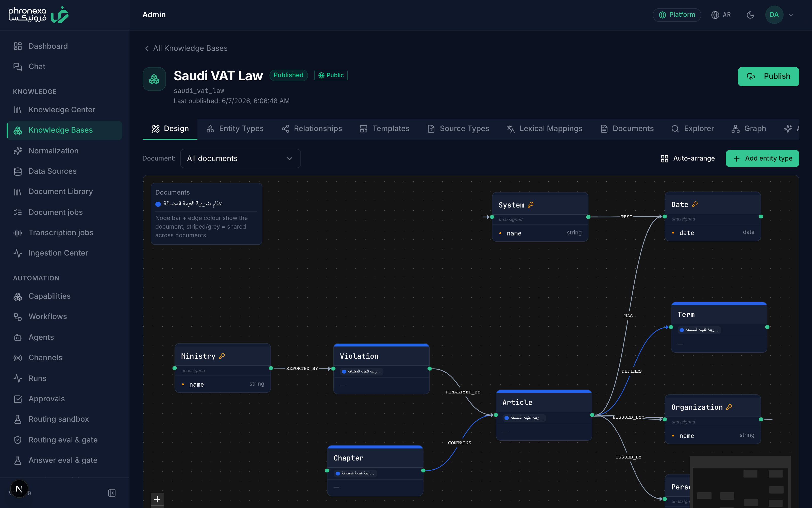Screen dimensions: 812x508
Task: Select the Article entity node
Action: coord(544,415)
